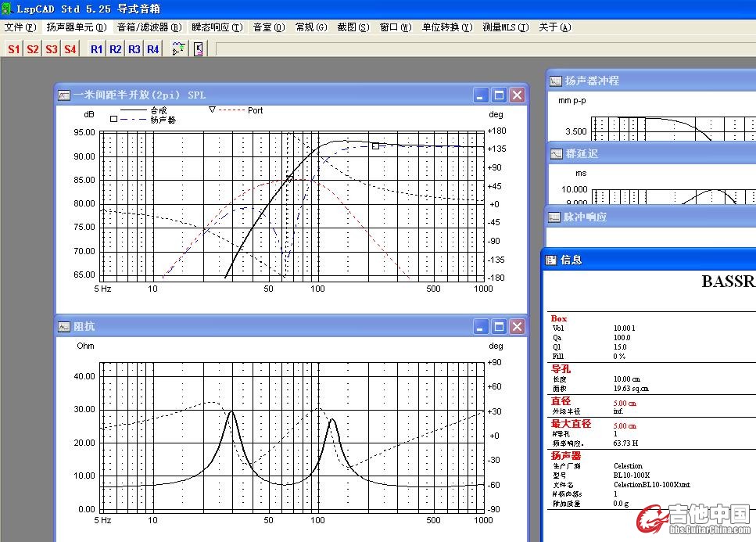Open the 音室(O) menu
Image resolution: width=756 pixels, height=542 pixels.
coord(269,27)
